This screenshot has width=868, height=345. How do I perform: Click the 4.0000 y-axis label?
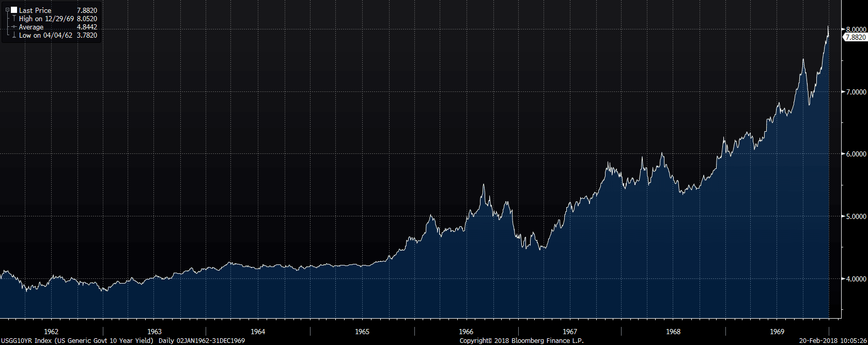(x=856, y=279)
